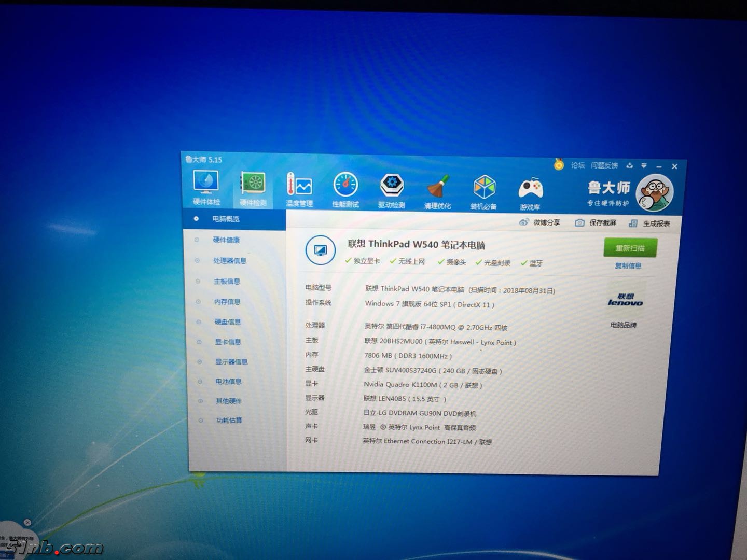
Task: Select 处理器信息 in the sidebar
Action: [229, 261]
